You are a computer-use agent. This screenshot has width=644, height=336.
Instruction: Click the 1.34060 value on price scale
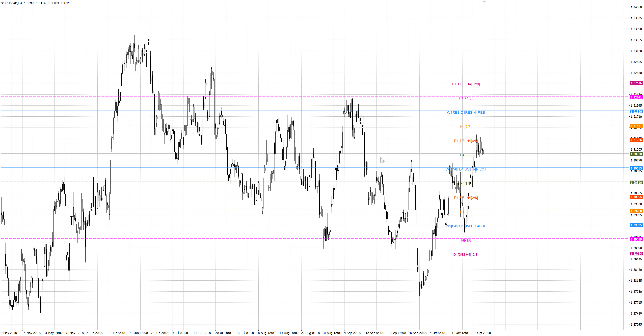point(636,7)
